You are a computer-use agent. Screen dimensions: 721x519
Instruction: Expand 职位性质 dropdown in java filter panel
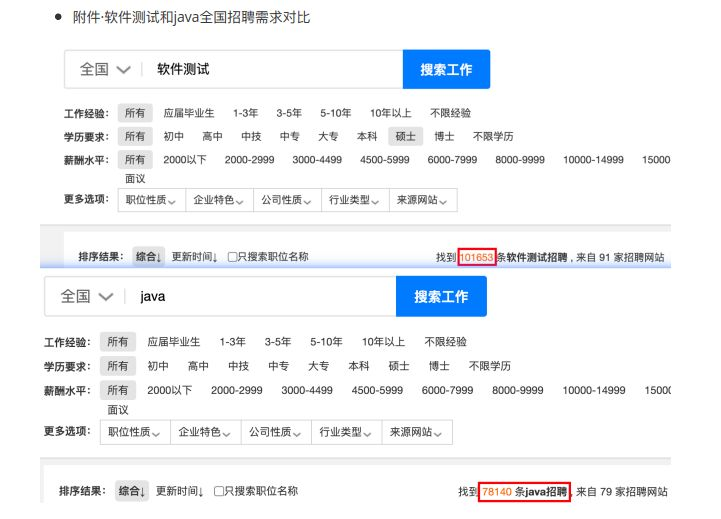tap(135, 432)
